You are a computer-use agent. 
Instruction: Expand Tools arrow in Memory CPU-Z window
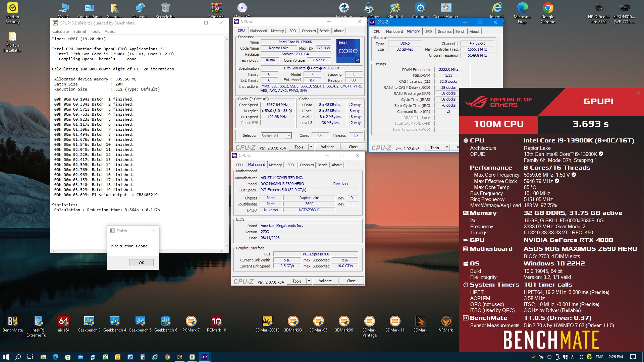pos(447,148)
